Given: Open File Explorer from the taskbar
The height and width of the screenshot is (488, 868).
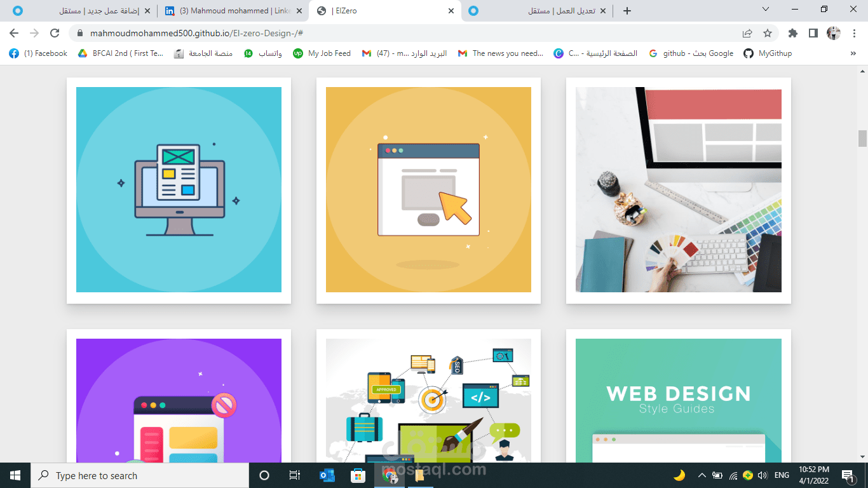Looking at the screenshot, I should 420,475.
